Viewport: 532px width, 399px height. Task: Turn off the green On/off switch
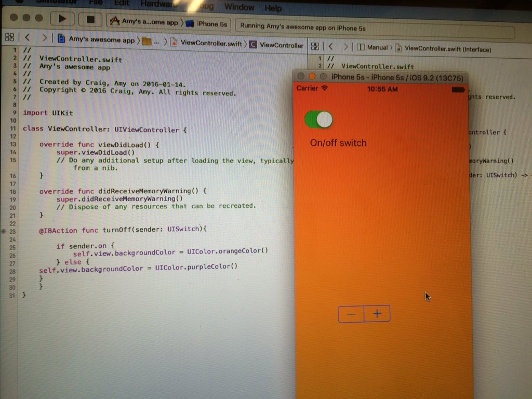pos(318,119)
